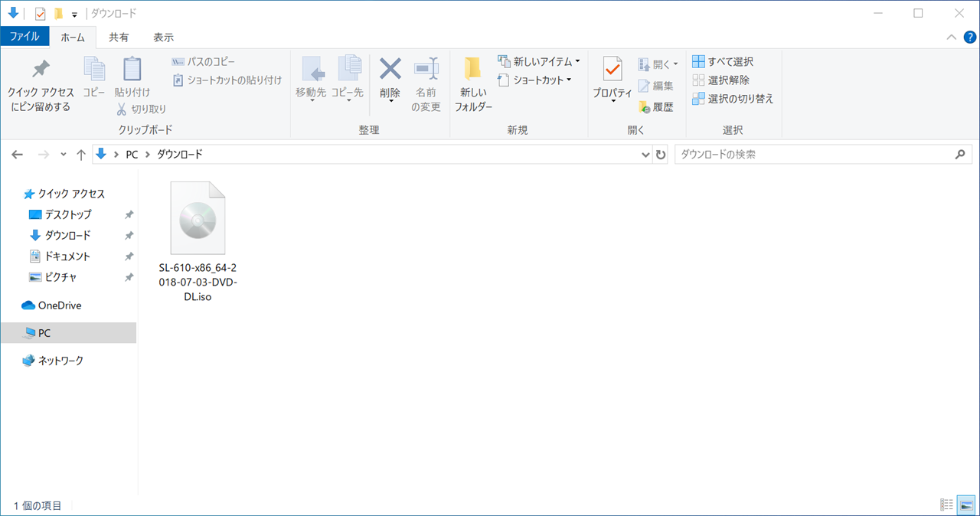Open the ファイル (File) menu
Viewport: 980px width, 516px height.
[x=25, y=36]
